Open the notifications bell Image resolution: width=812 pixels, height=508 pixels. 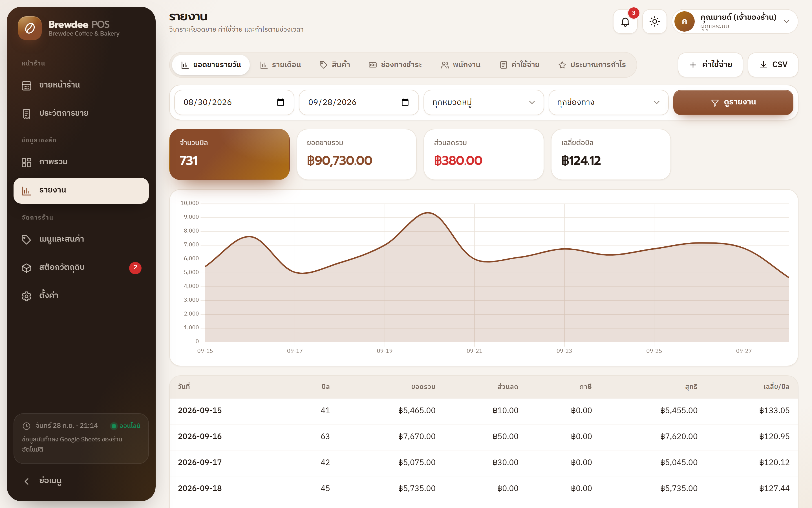coord(625,22)
